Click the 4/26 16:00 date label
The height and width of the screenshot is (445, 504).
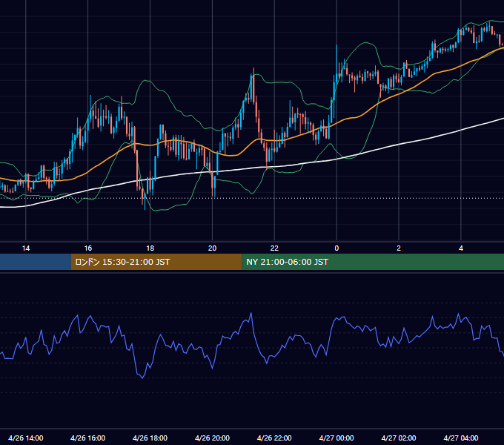(87, 438)
